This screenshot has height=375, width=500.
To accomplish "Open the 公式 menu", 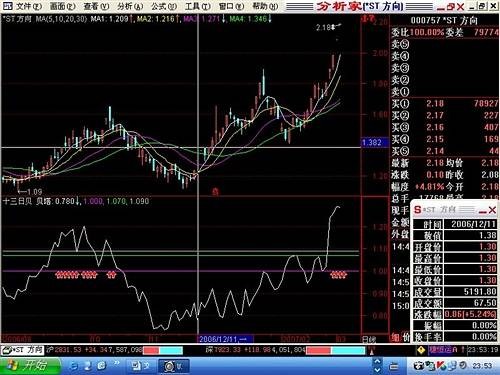I will point(164,6).
